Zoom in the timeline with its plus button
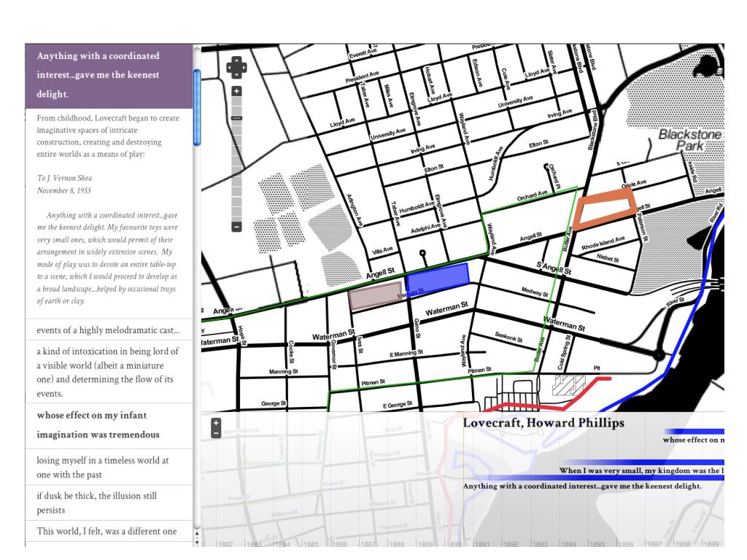 [x=216, y=423]
